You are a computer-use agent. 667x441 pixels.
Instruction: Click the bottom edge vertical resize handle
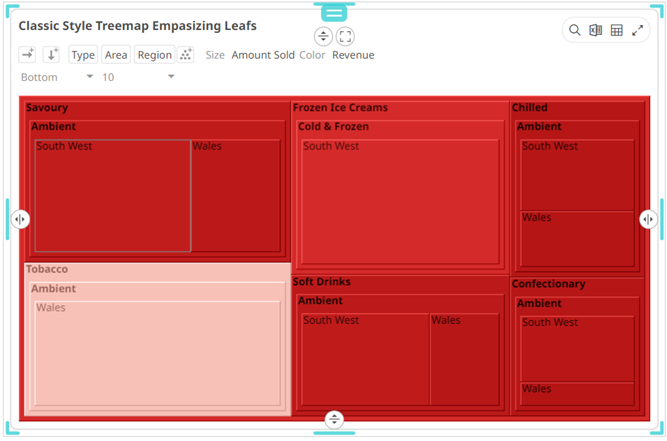(334, 419)
